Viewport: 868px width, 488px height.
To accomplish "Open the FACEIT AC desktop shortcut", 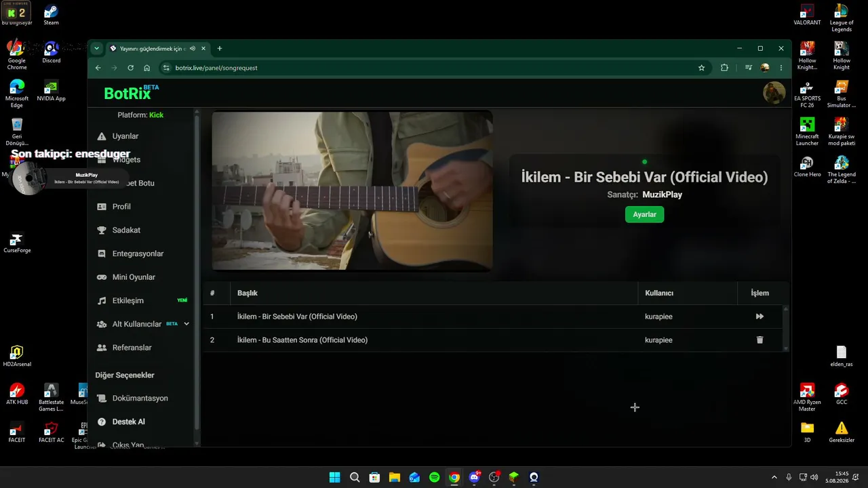I will [x=51, y=432].
